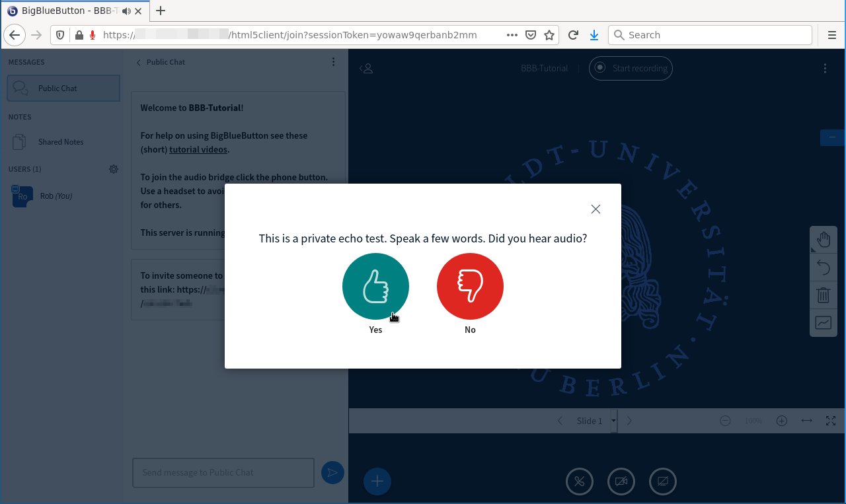Image resolution: width=846 pixels, height=504 pixels.
Task: Click the join audio phone button
Action: click(x=580, y=482)
